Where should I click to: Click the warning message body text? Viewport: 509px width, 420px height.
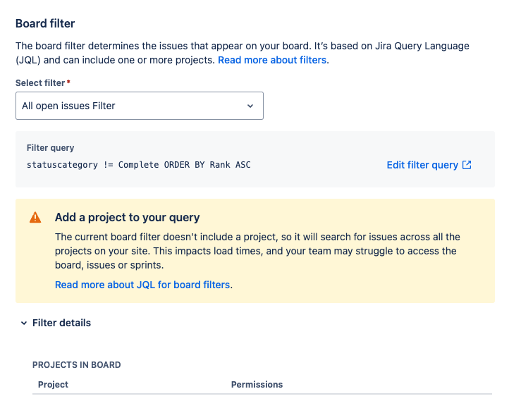tap(257, 251)
